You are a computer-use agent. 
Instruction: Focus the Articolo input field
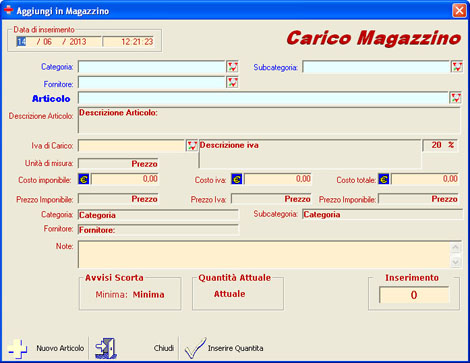263,98
